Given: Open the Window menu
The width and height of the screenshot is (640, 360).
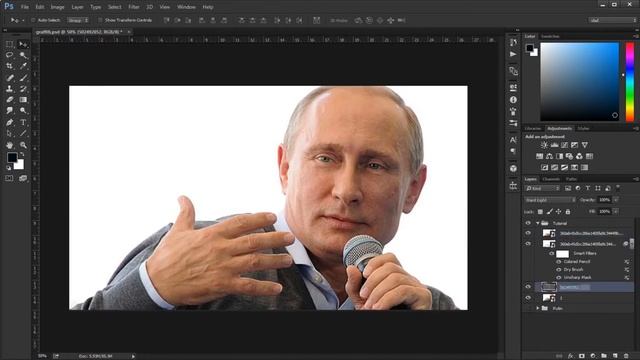Looking at the screenshot, I should [x=186, y=7].
